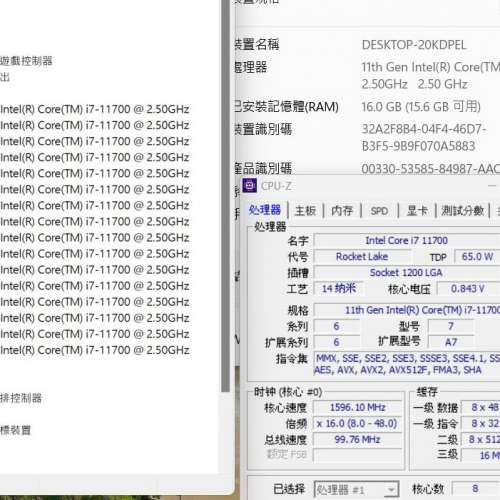Click the Socket 1200 LGA package value
This screenshot has height=500, width=500.
click(407, 273)
